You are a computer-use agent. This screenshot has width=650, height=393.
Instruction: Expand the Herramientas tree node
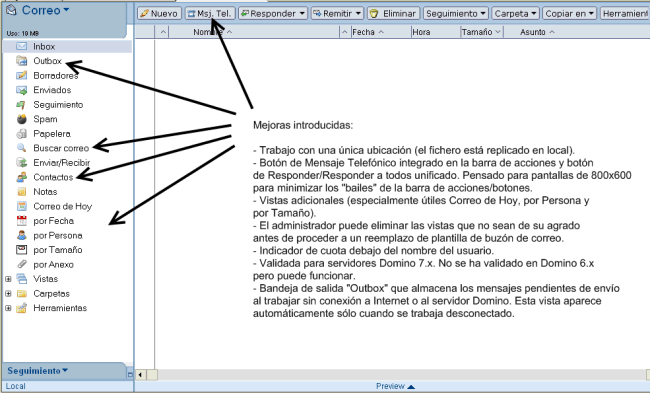click(x=8, y=308)
